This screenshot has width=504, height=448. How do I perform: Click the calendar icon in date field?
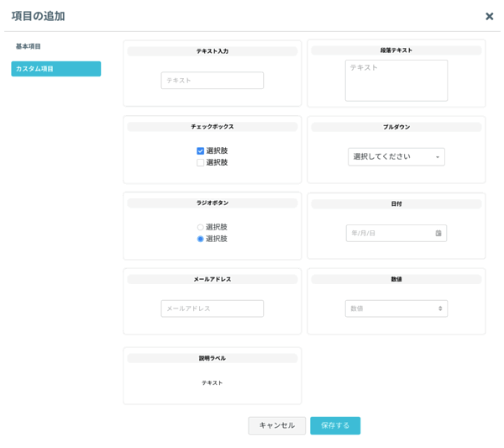438,233
